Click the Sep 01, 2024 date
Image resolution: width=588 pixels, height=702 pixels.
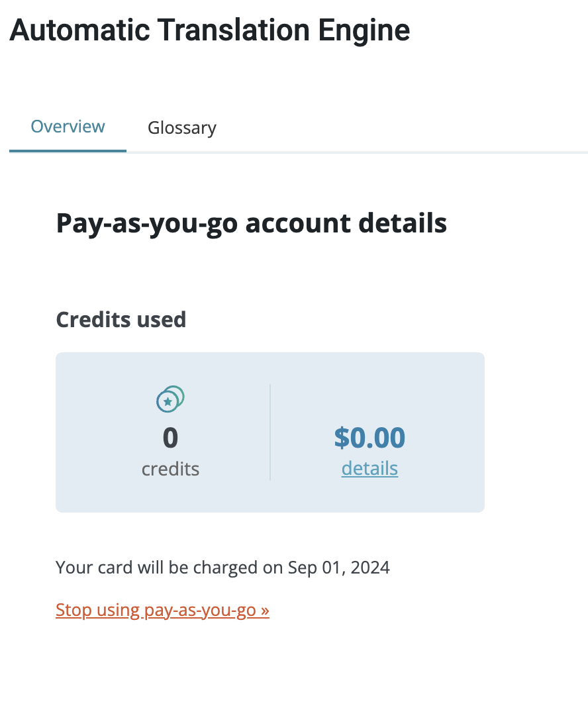pos(339,568)
